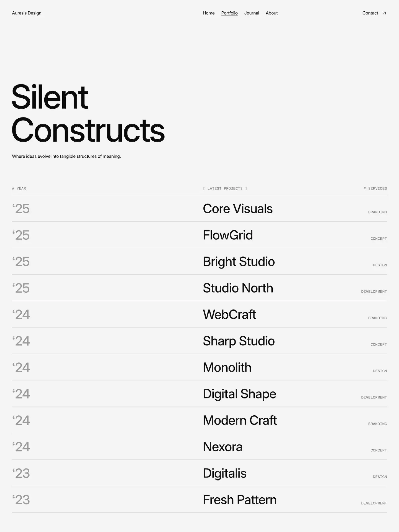Open the About page

[x=272, y=13]
